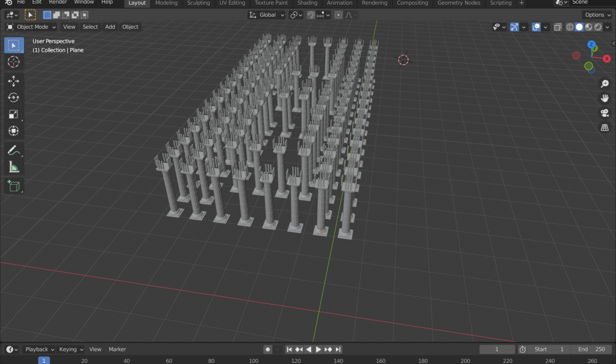
Task: Switch to the Sculpting workspace tab
Action: 198,3
